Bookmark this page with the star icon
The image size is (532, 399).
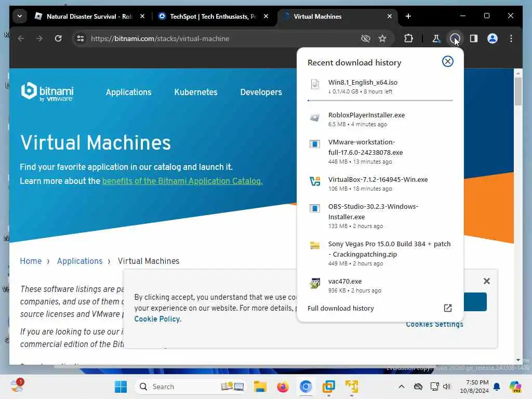pyautogui.click(x=382, y=38)
